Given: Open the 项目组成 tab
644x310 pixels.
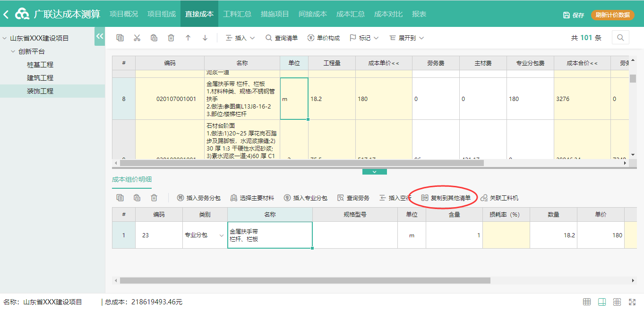Looking at the screenshot, I should point(162,14).
